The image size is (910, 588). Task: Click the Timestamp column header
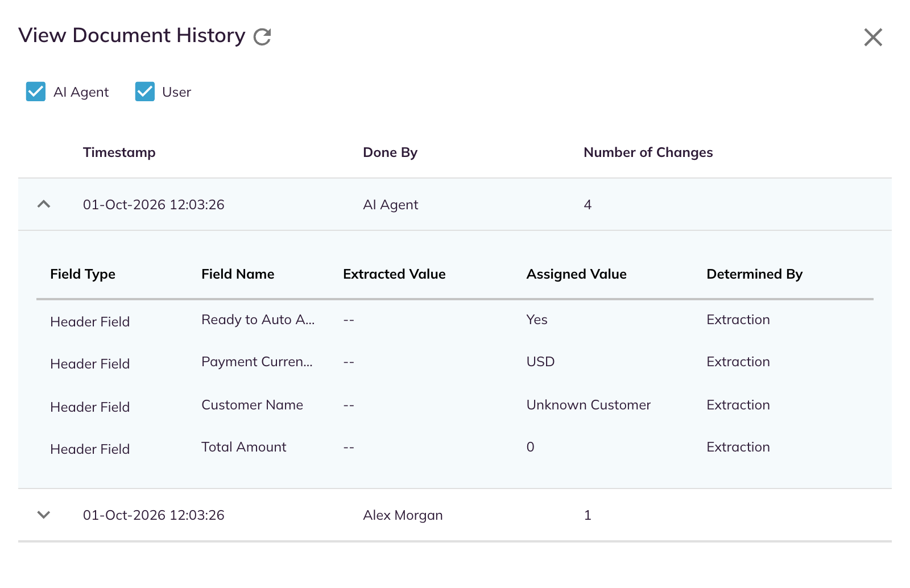click(119, 152)
